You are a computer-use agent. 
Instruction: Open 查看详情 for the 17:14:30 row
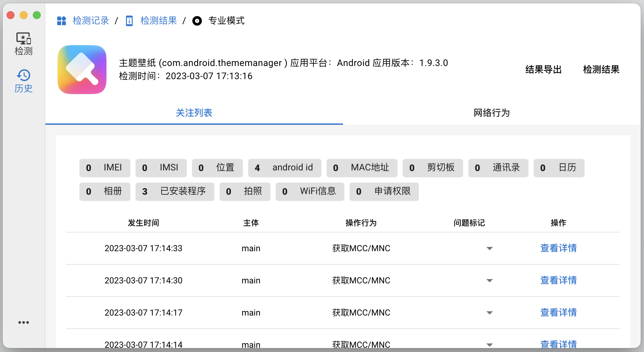coord(558,280)
